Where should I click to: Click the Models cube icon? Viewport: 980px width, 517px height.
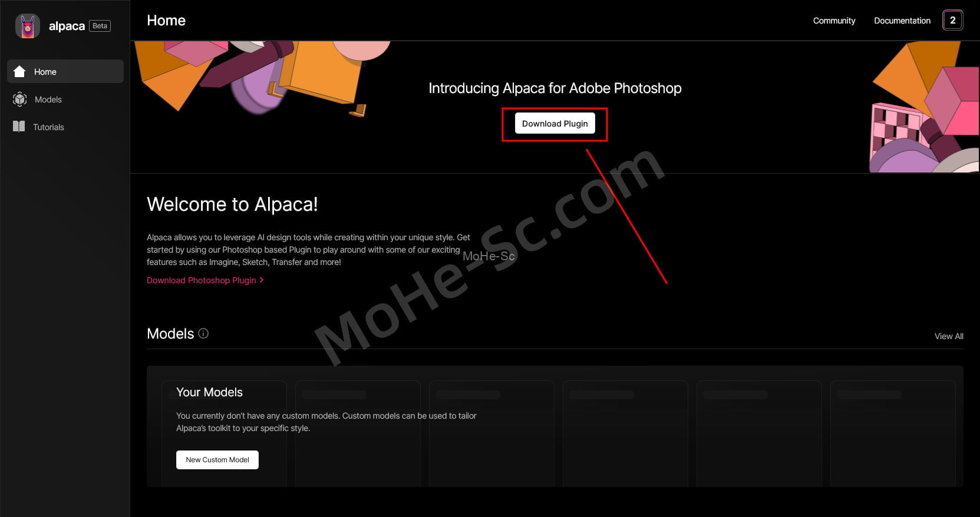19,99
